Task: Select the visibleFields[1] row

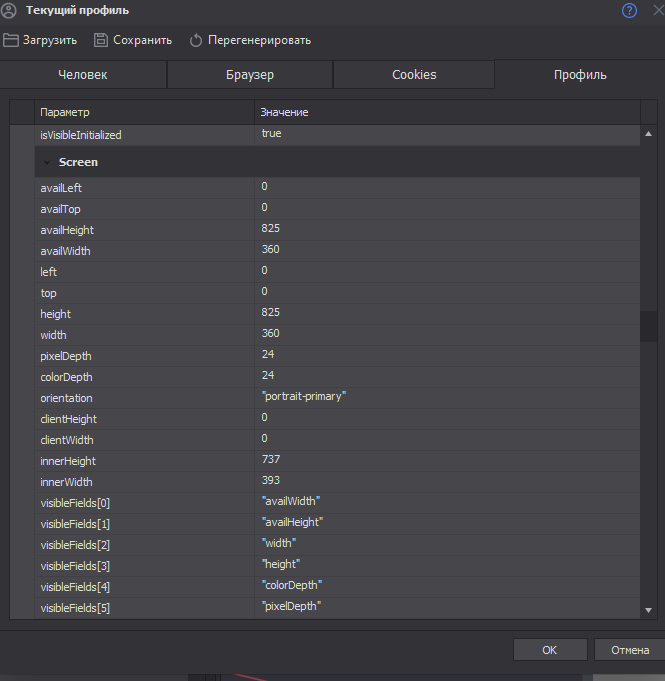Action: pos(337,524)
